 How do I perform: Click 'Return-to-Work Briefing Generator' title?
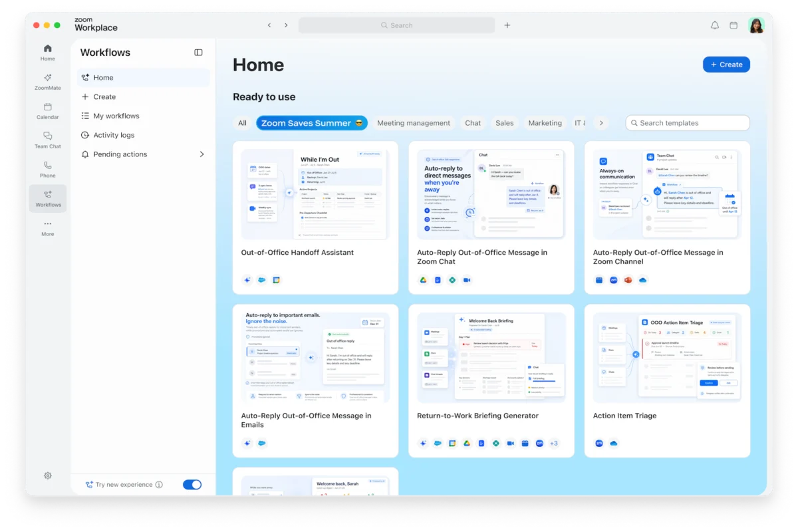[477, 416]
